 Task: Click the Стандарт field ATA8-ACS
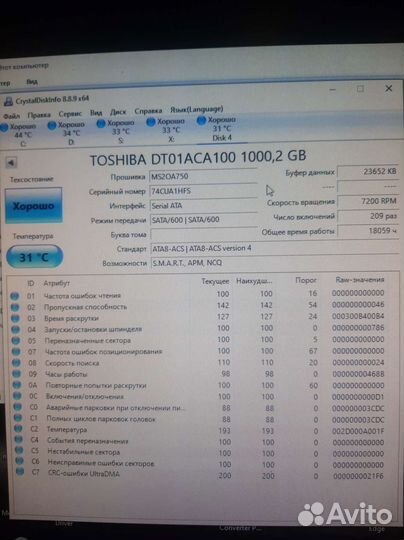point(274,248)
